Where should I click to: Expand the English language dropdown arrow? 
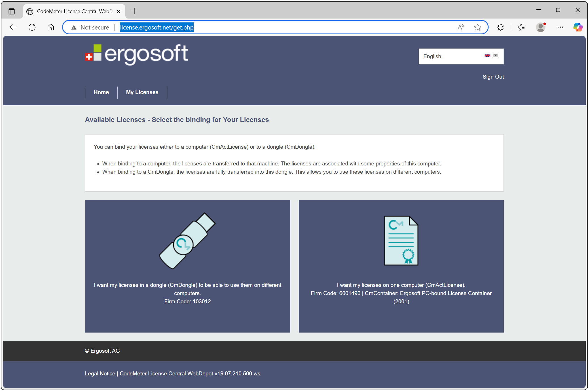[496, 55]
